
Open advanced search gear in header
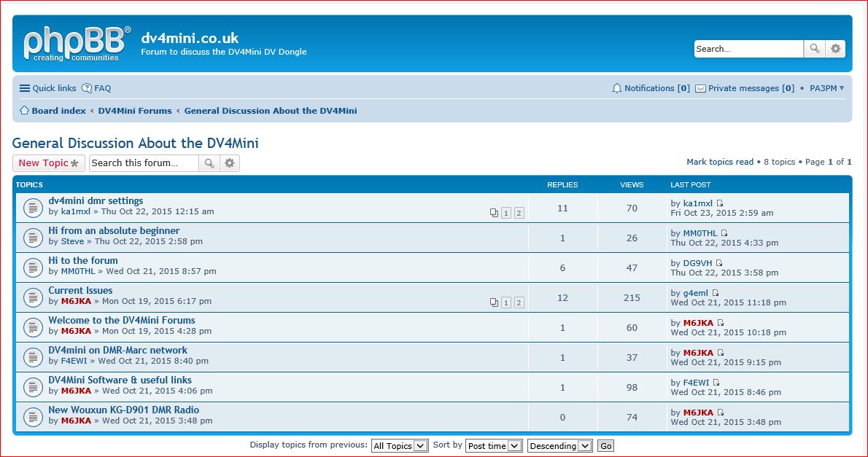pos(836,49)
